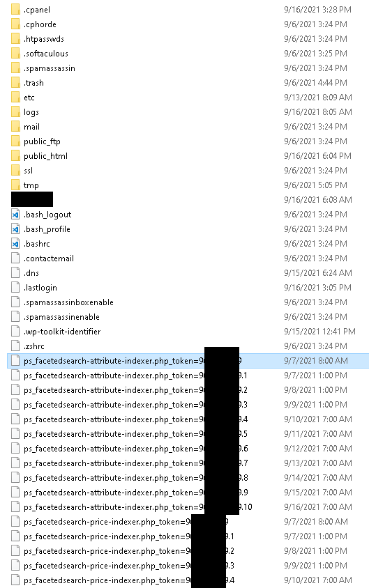Screen dimensions: 369x588
Task: Click the public_ftp folder icon
Action: point(15,141)
